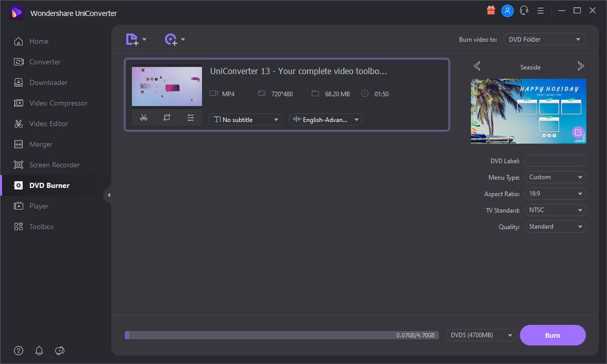
Task: Click the Seaside DVD menu template preview
Action: pos(528,111)
